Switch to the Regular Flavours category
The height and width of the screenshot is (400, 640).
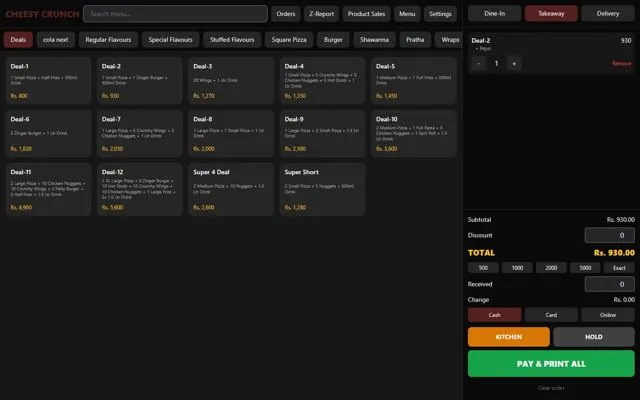pyautogui.click(x=108, y=40)
